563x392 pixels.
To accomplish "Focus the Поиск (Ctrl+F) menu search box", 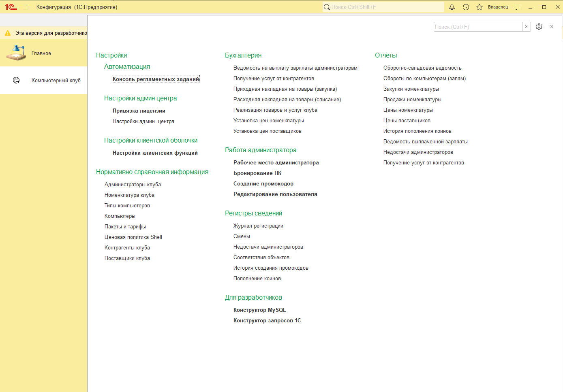I will 477,27.
